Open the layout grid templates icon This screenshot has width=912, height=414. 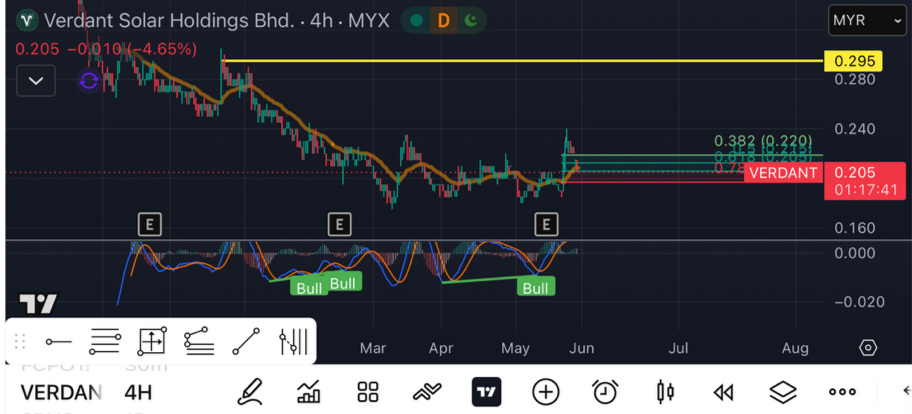tap(368, 392)
